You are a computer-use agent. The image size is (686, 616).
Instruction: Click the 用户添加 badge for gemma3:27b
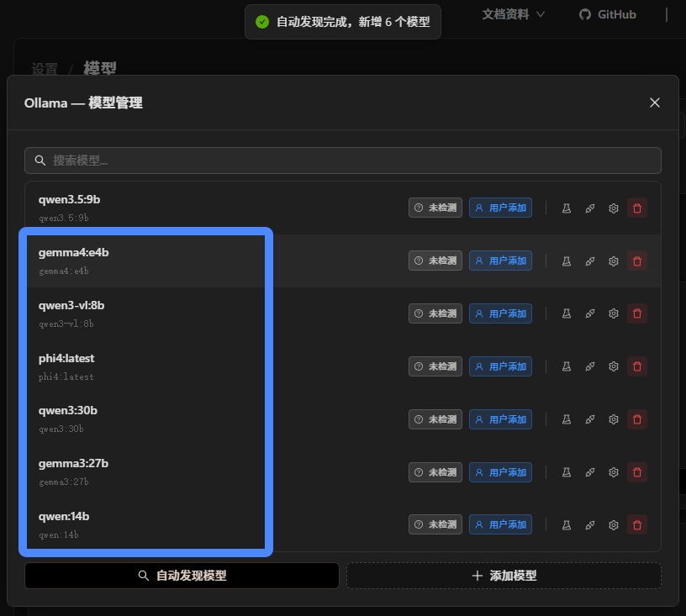coord(500,472)
